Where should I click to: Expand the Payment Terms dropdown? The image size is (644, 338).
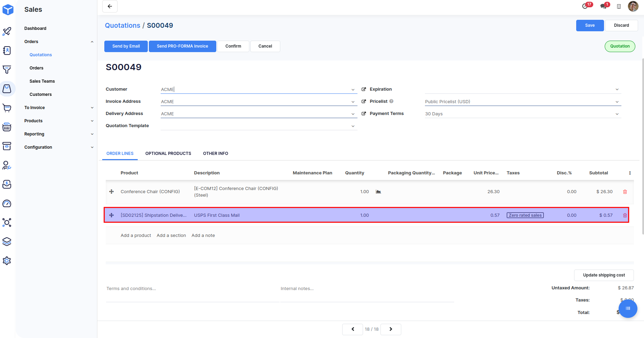[x=617, y=114]
